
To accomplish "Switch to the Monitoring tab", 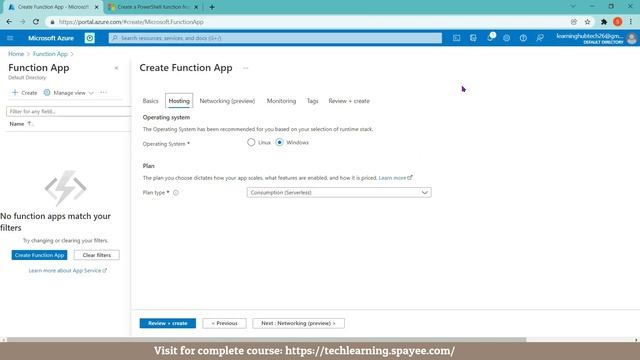I will click(281, 101).
